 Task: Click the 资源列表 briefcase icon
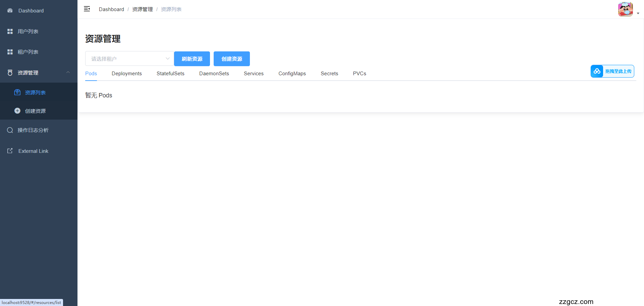tap(17, 92)
